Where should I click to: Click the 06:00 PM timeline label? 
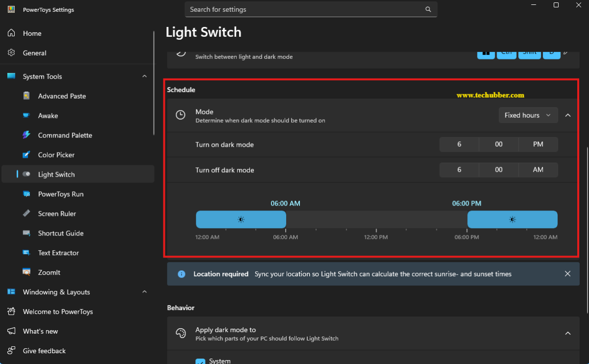tap(467, 203)
